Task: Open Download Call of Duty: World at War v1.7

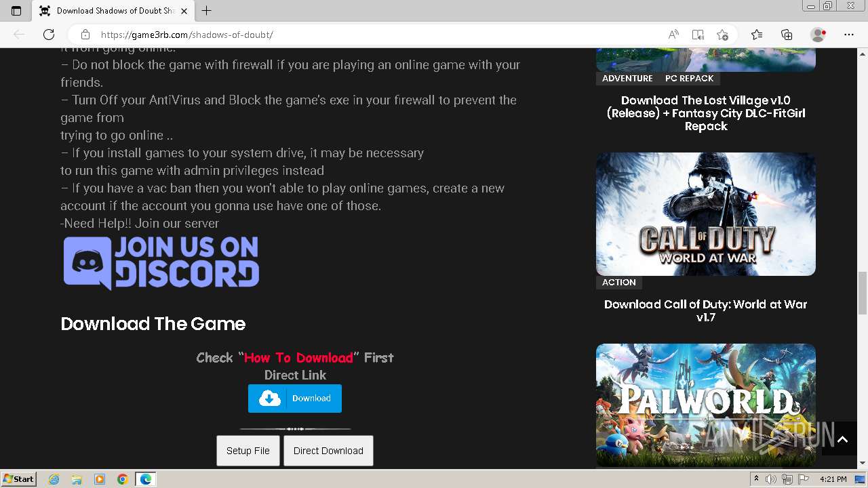Action: 706,310
